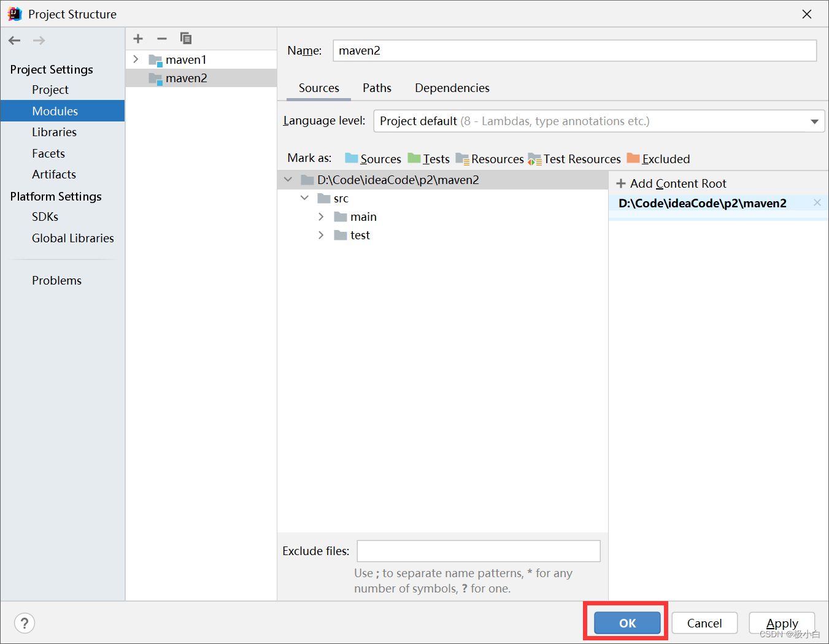Viewport: 829px width, 644px height.
Task: Click the back navigation arrow
Action: pos(15,40)
